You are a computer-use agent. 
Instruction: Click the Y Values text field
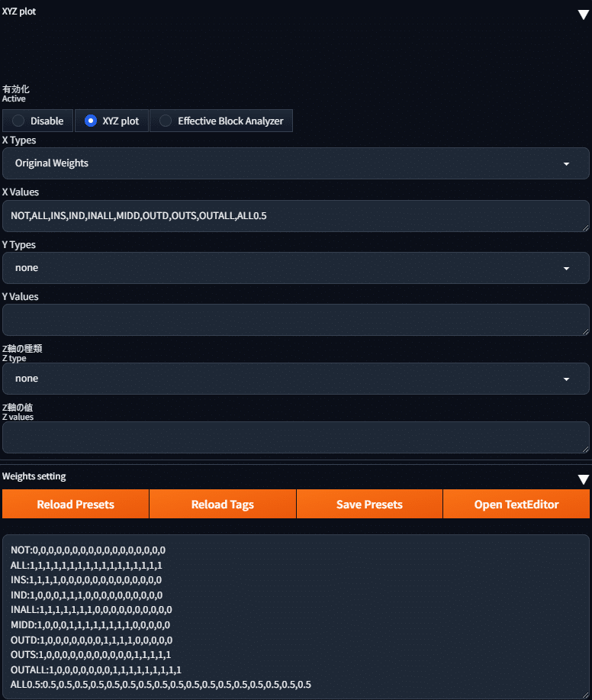click(x=296, y=320)
